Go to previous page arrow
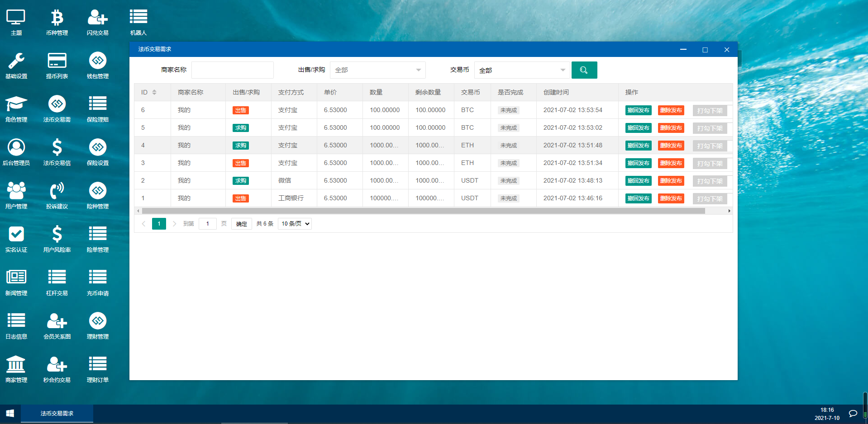Screen dimensions: 868x424 click(x=143, y=224)
